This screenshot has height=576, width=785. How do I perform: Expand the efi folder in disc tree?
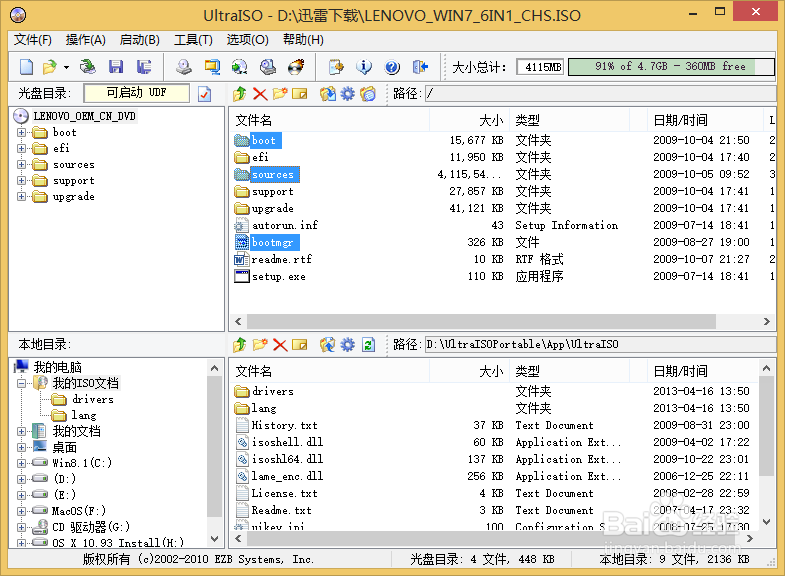pos(22,149)
